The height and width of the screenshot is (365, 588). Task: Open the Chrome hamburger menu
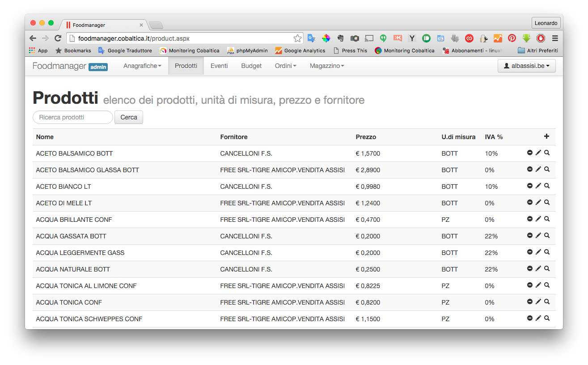(555, 38)
